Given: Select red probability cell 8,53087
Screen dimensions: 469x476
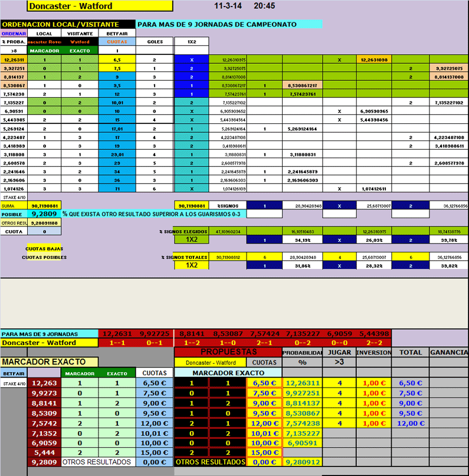Looking at the screenshot, I should tap(228, 334).
